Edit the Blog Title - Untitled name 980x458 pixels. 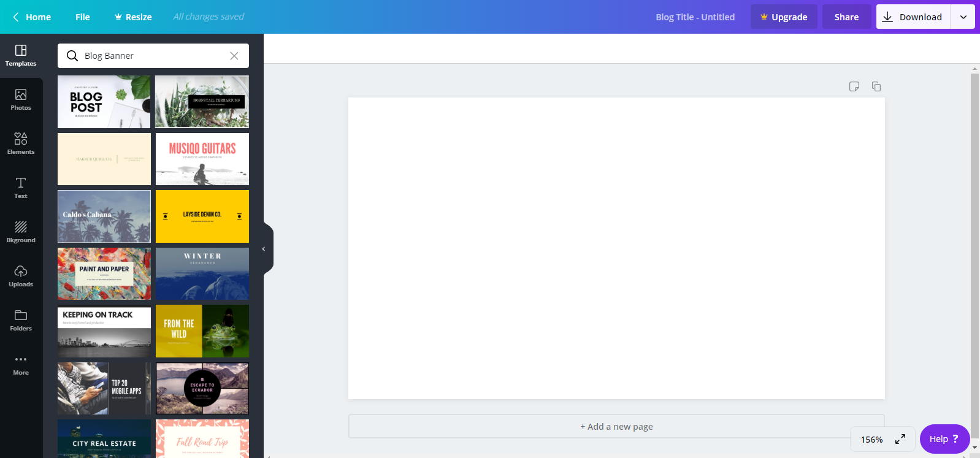pos(695,17)
